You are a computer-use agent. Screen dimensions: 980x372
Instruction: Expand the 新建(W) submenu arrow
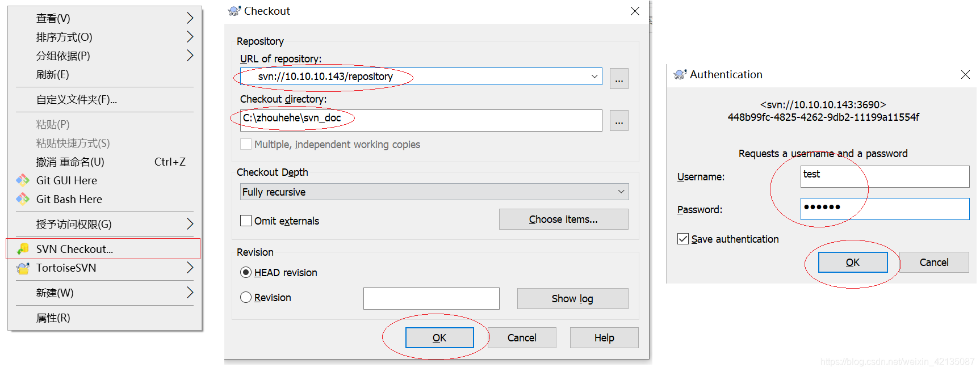pyautogui.click(x=190, y=293)
